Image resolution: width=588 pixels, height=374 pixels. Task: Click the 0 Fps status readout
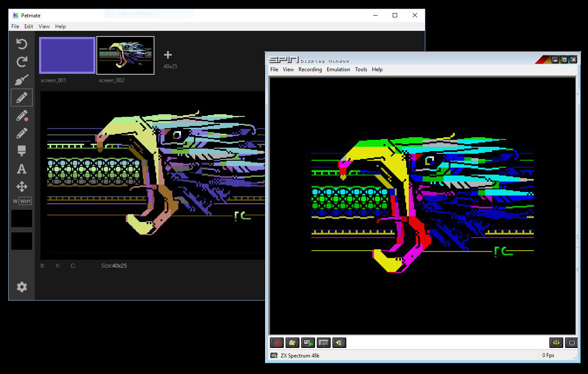point(548,356)
